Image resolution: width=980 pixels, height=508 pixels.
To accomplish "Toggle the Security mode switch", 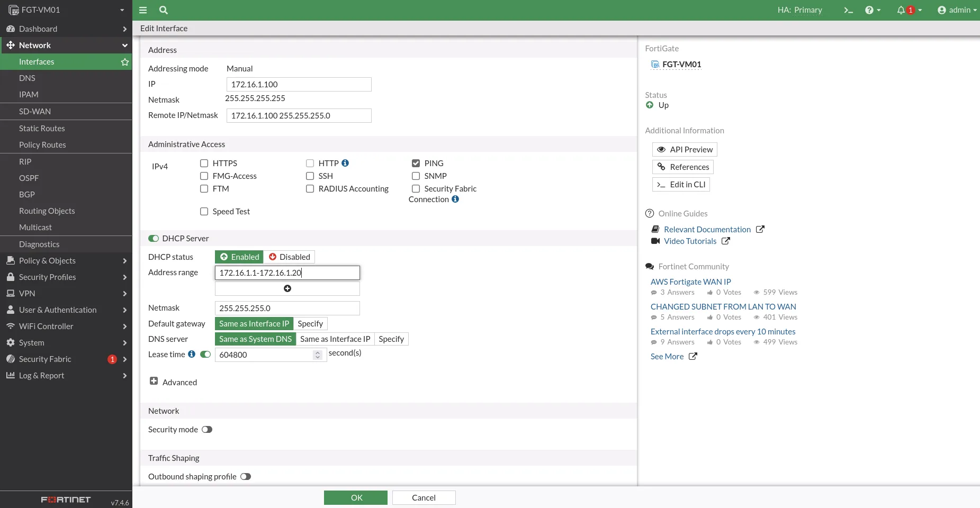I will (x=207, y=430).
